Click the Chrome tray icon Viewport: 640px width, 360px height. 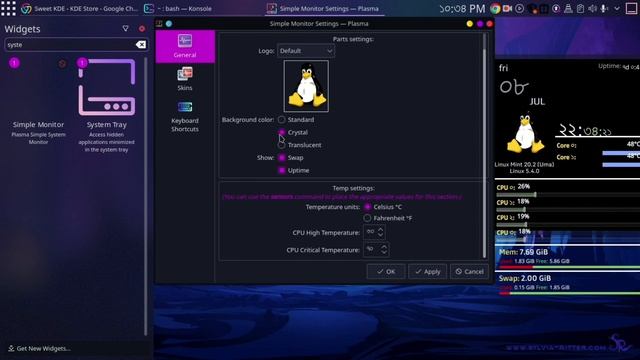tap(495, 9)
